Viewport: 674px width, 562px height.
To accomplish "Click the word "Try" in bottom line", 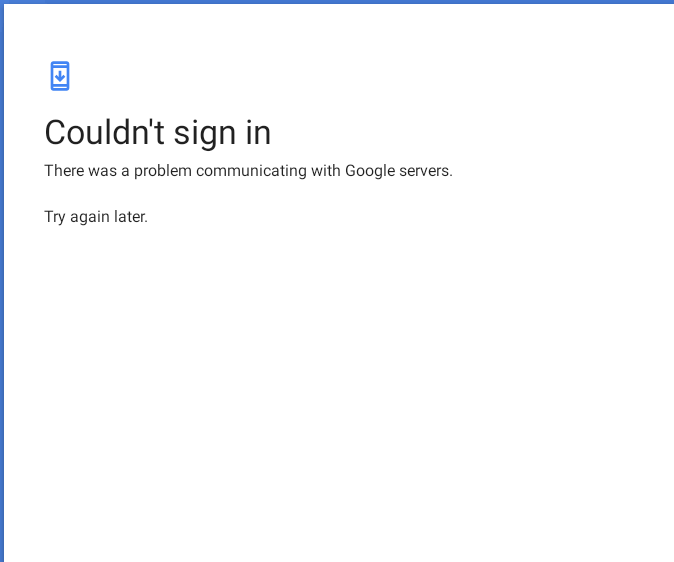I will coord(55,217).
